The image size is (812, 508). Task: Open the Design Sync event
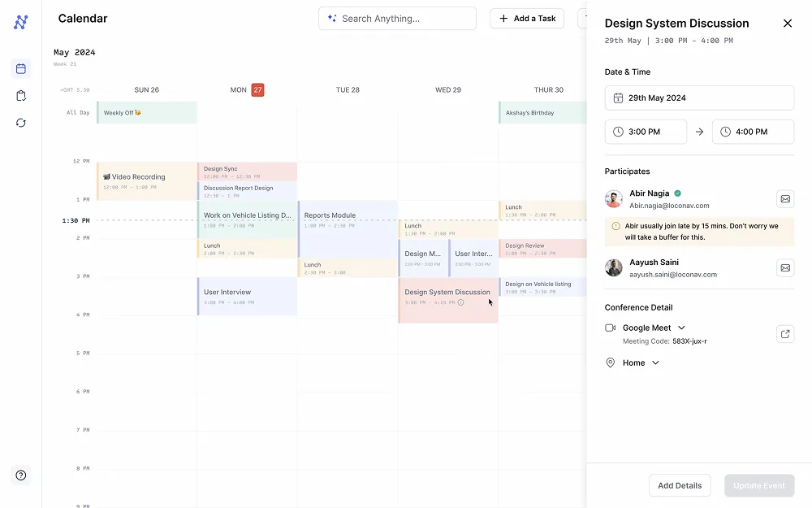tap(247, 172)
